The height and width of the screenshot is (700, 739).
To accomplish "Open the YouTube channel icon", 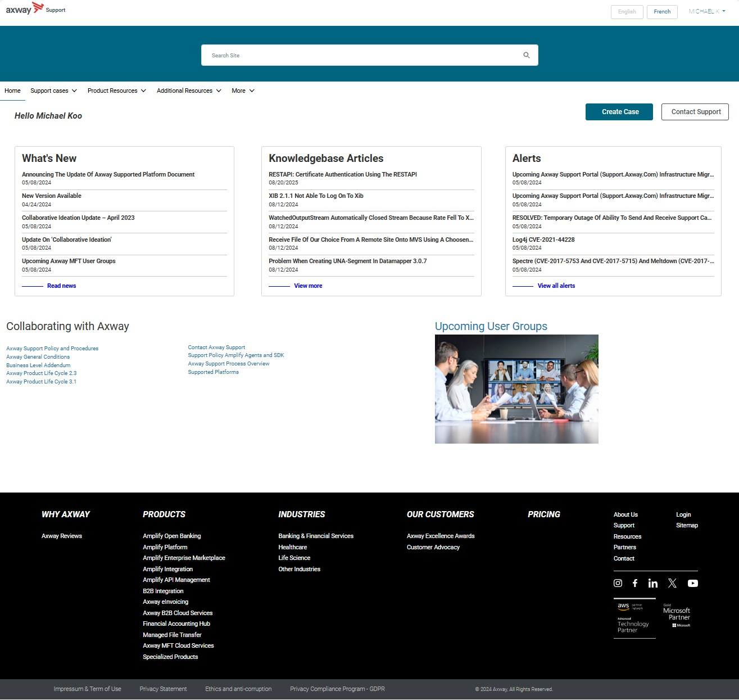I will tap(692, 583).
